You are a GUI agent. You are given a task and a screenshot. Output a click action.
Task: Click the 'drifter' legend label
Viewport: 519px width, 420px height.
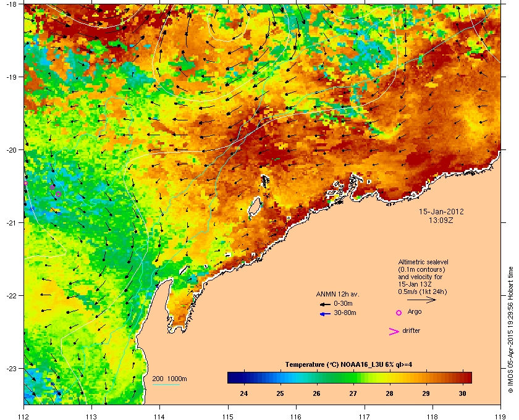pyautogui.click(x=411, y=330)
